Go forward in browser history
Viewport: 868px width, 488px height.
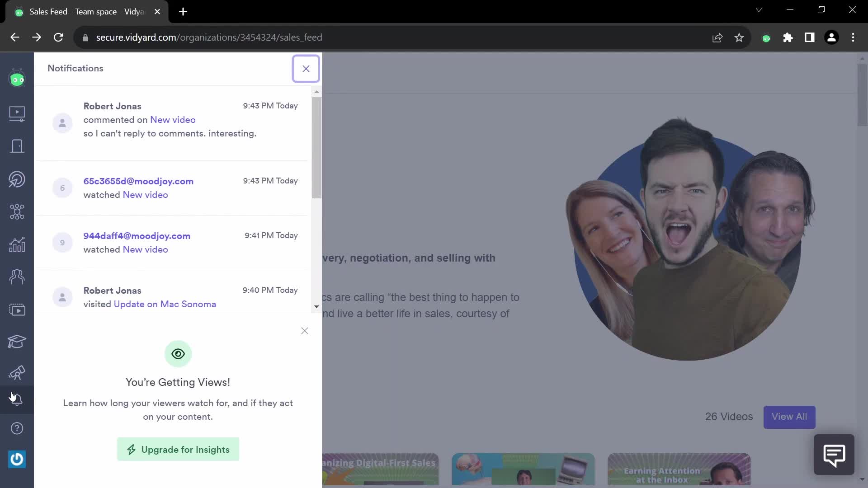coord(37,38)
